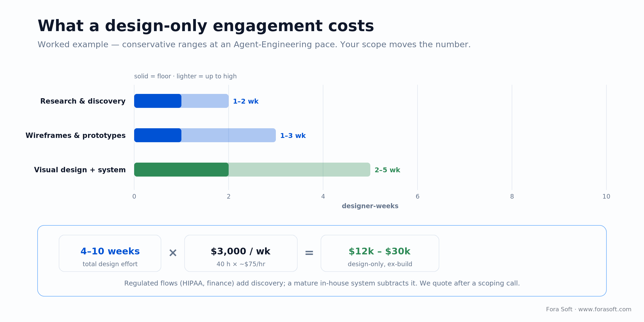Viewport: 644px width, 322px height.
Task: Click the solid blue Wireframes & prototypes bar
Action: 158,135
